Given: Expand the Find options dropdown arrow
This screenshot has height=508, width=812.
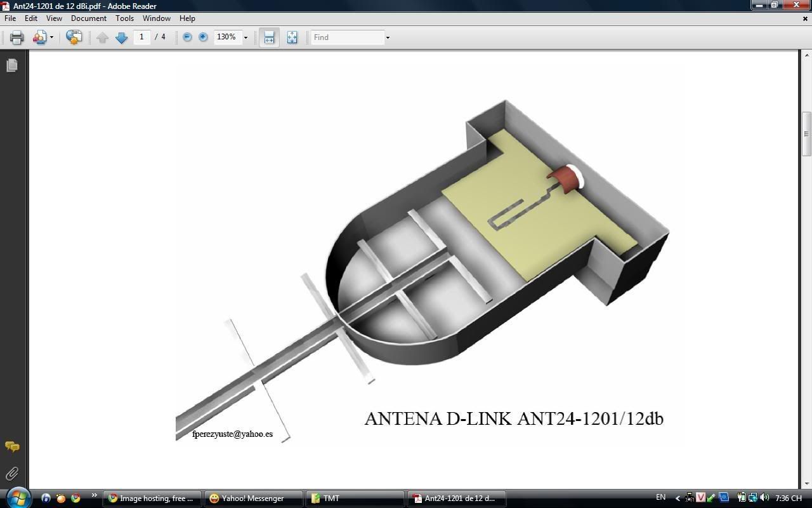Looking at the screenshot, I should 388,37.
